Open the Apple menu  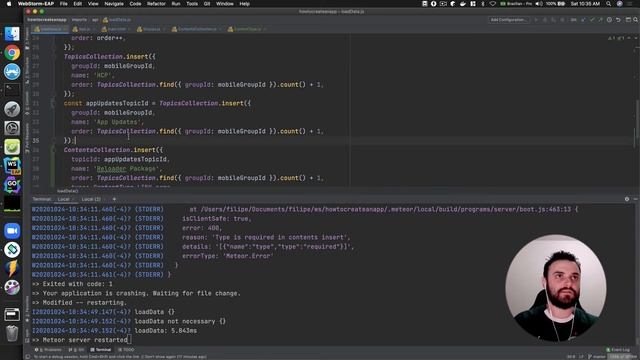[9, 4]
